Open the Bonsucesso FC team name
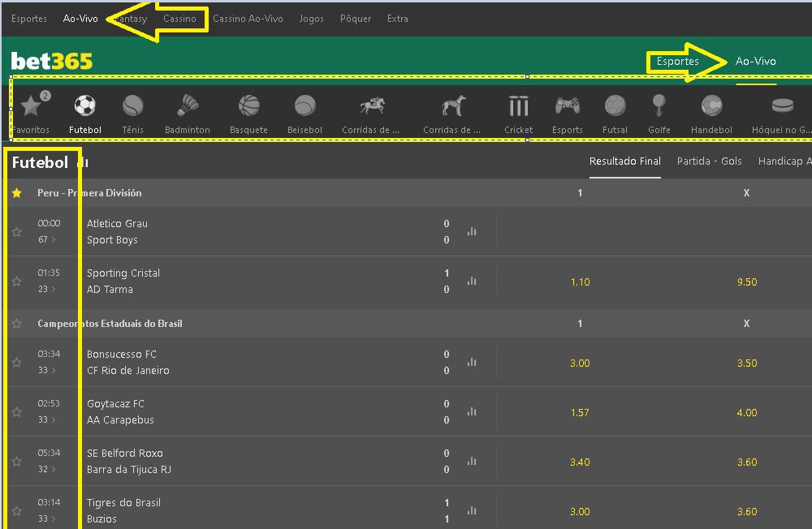 [x=121, y=354]
